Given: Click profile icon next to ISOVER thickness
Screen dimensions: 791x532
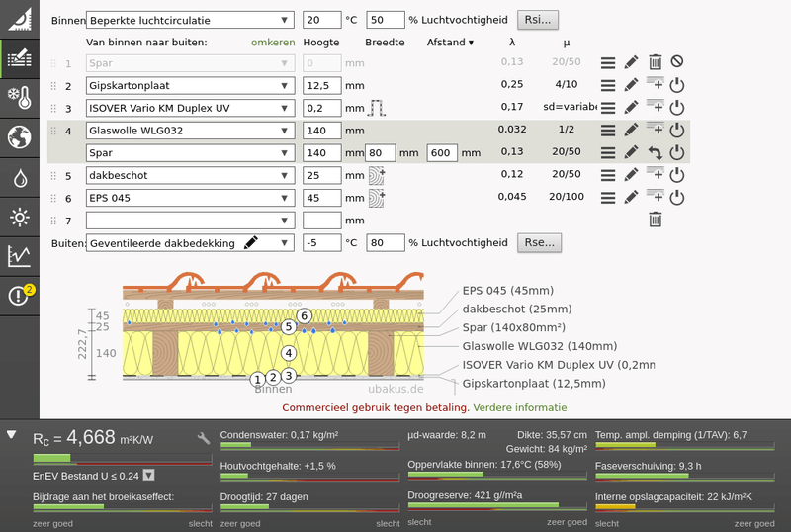Looking at the screenshot, I should tap(377, 108).
